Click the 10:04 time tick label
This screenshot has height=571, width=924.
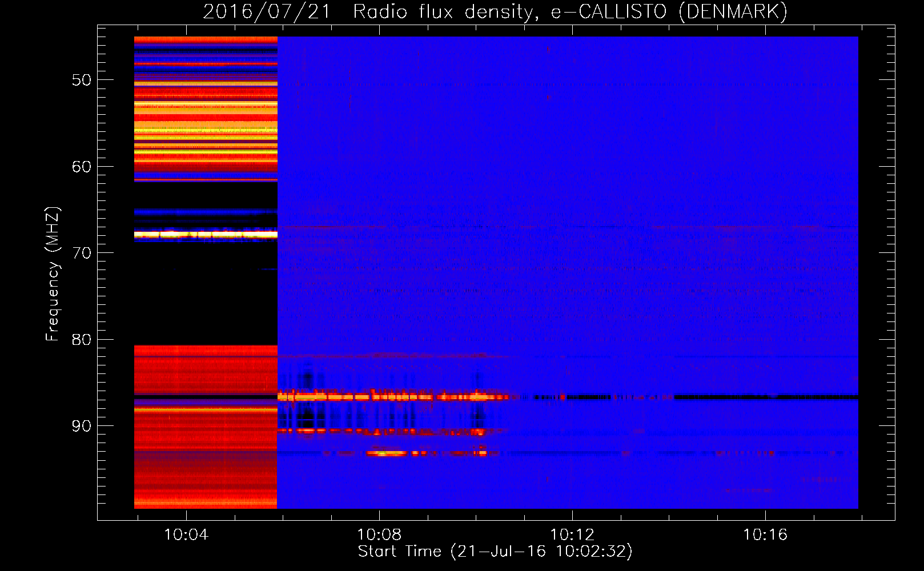186,535
